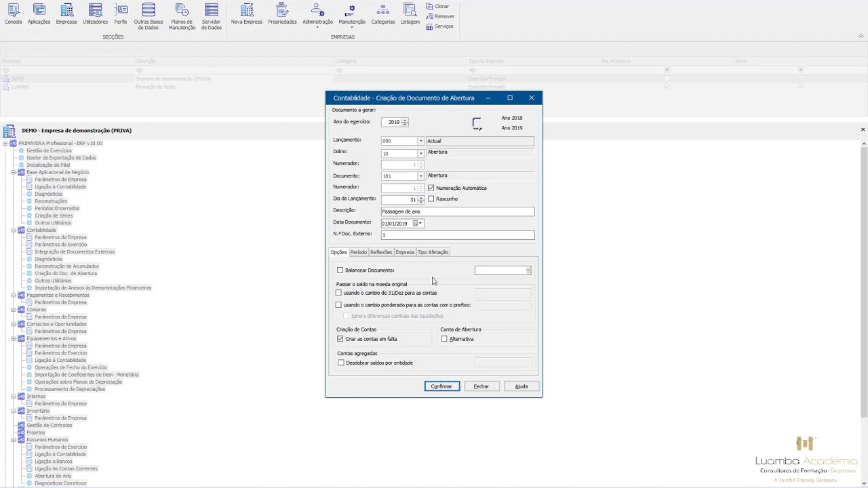The height and width of the screenshot is (488, 868).
Task: Switch to the Tipo Afetação tab
Action: click(433, 252)
